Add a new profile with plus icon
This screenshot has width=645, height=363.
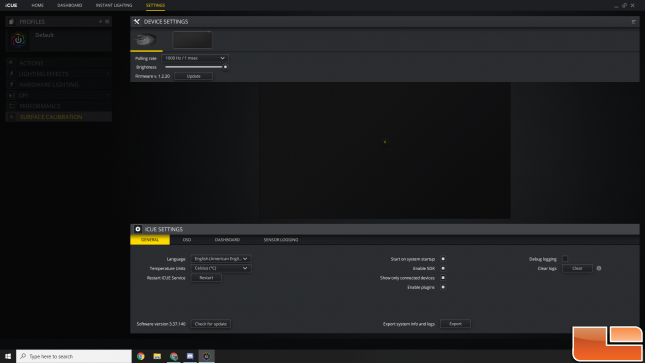pyautogui.click(x=100, y=21)
